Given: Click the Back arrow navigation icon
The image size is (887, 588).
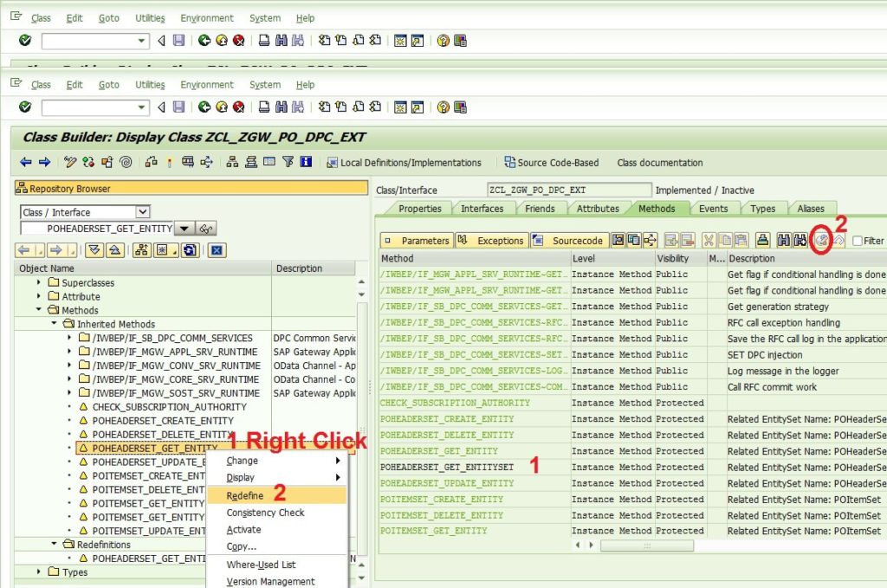Looking at the screenshot, I should [24, 162].
